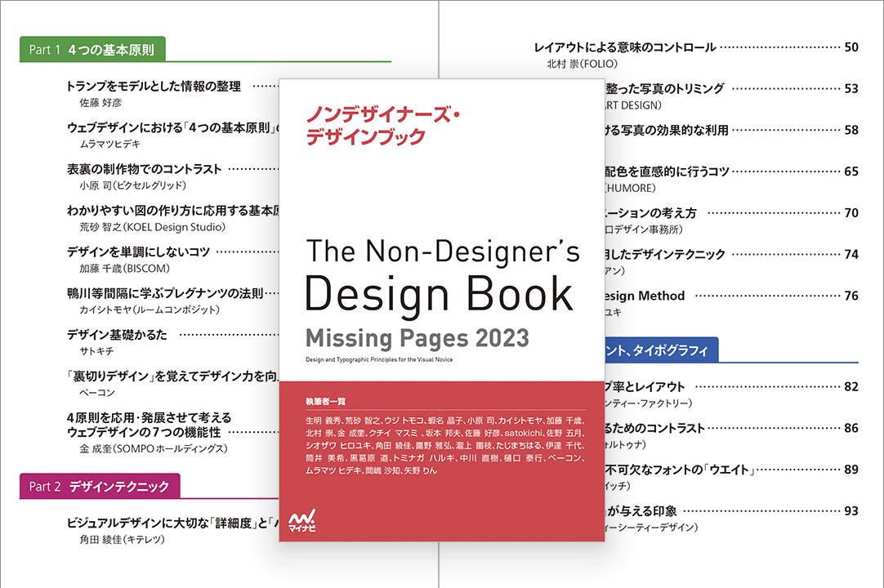The height and width of the screenshot is (588, 884).
Task: Click the author line "荒砂 智之(KOEL Design Studio)"
Action: click(x=152, y=227)
